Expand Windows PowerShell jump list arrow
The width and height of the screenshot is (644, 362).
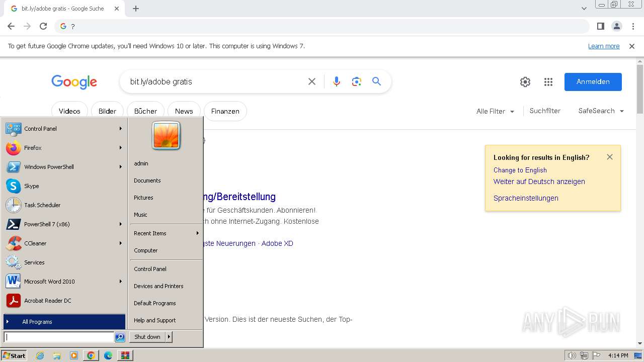pyautogui.click(x=121, y=167)
